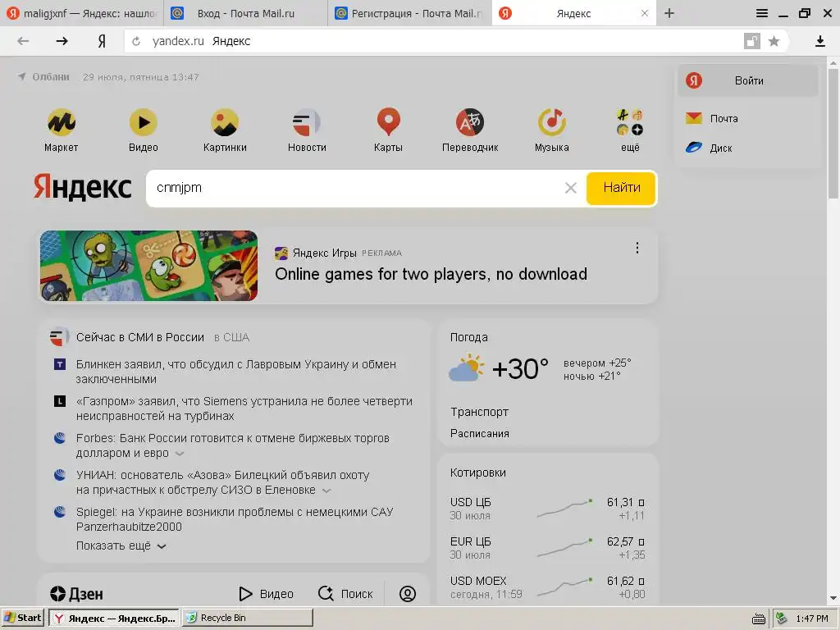Open the downloads arrow icon

click(819, 41)
